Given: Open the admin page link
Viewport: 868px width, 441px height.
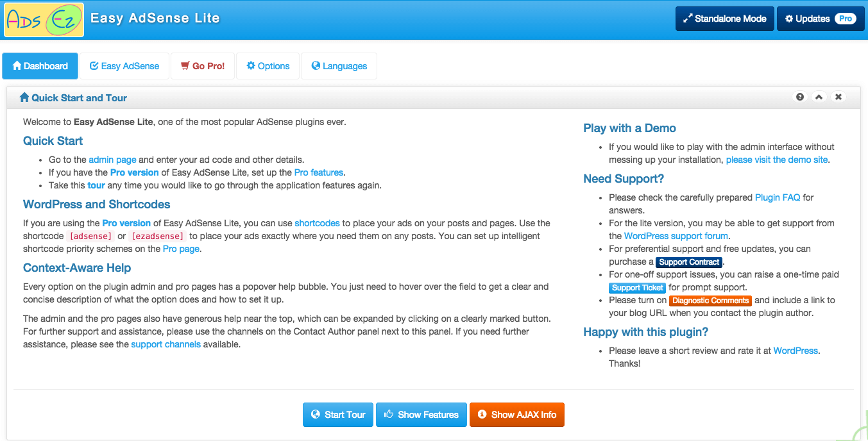Looking at the screenshot, I should (112, 160).
